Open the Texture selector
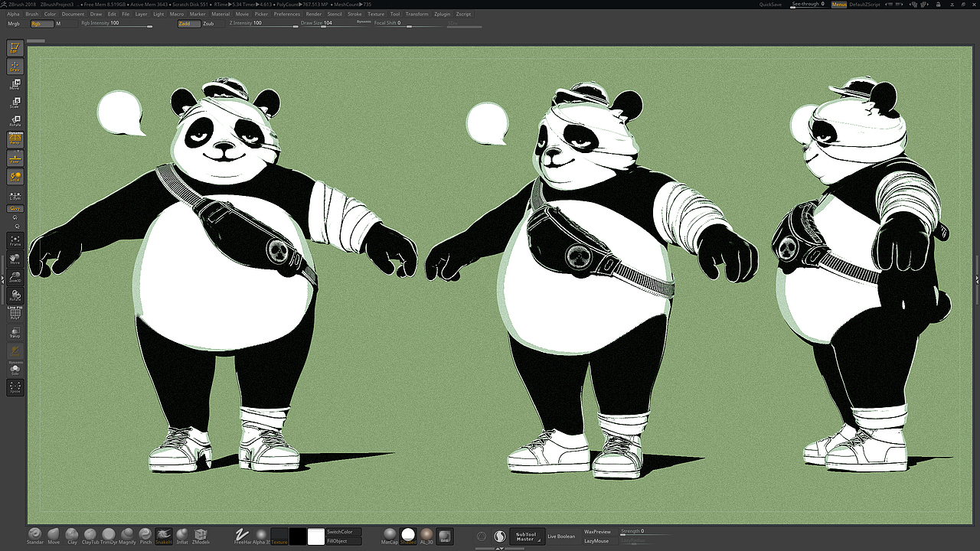The height and width of the screenshot is (551, 980). pyautogui.click(x=279, y=536)
